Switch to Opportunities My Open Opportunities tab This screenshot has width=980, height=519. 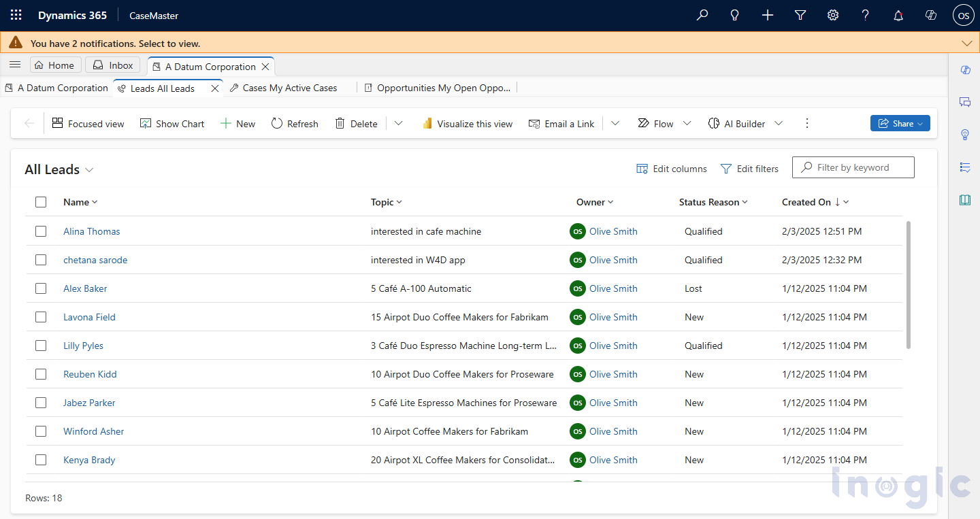pos(438,88)
